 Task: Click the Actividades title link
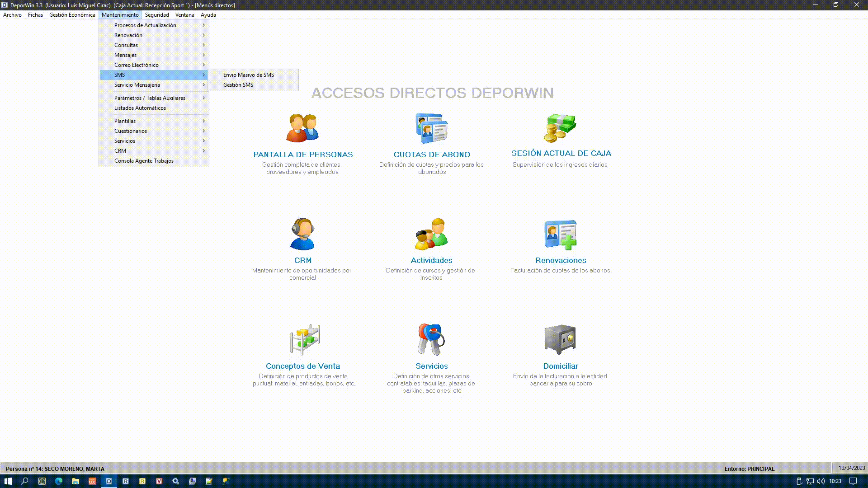[x=431, y=260]
